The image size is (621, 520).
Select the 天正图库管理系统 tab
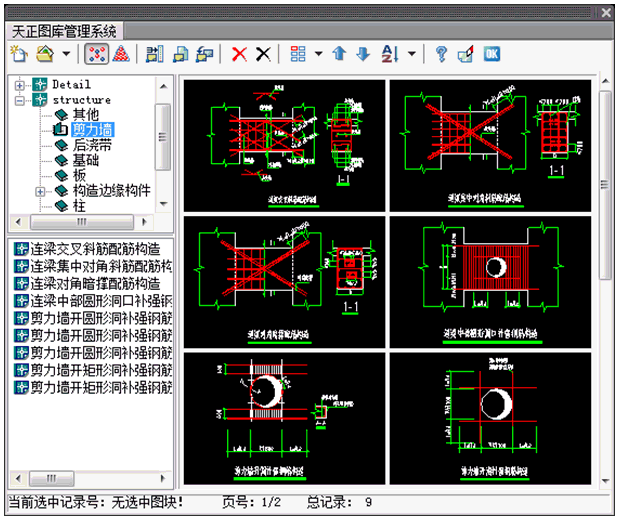(64, 31)
